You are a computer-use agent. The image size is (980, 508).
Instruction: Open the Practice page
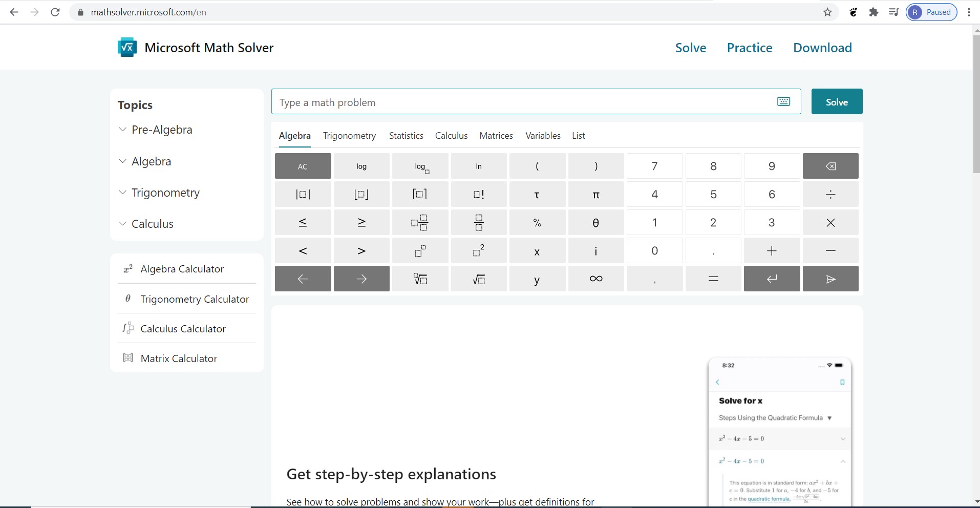point(749,48)
